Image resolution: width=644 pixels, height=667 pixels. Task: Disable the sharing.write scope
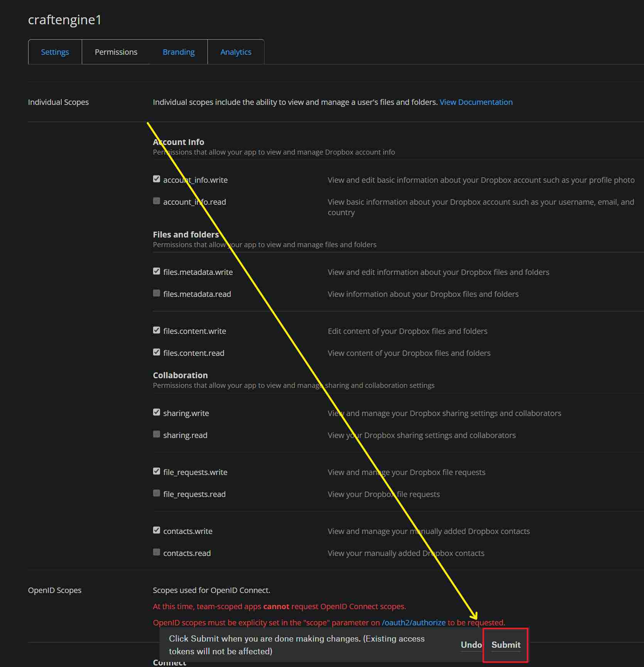tap(157, 412)
